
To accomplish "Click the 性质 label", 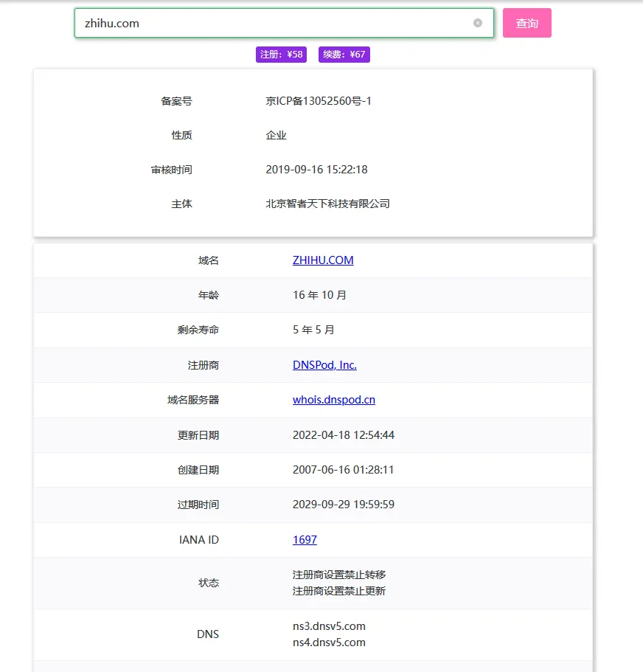I will pyautogui.click(x=181, y=136).
